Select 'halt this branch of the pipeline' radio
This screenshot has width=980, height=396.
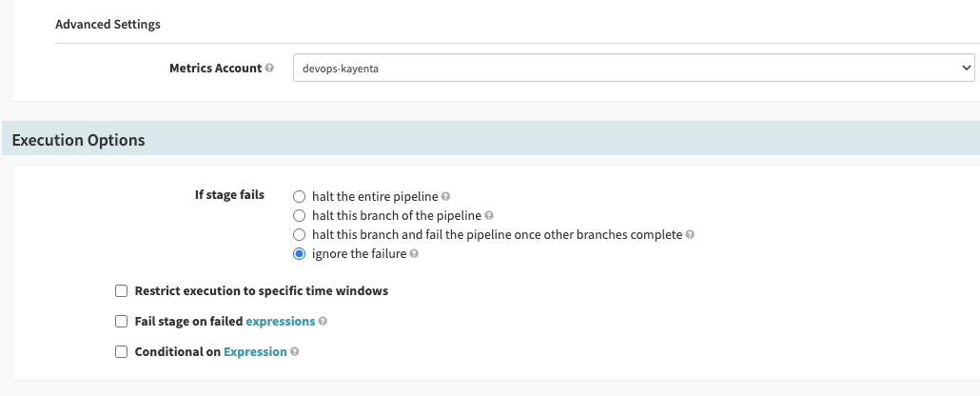tap(300, 216)
